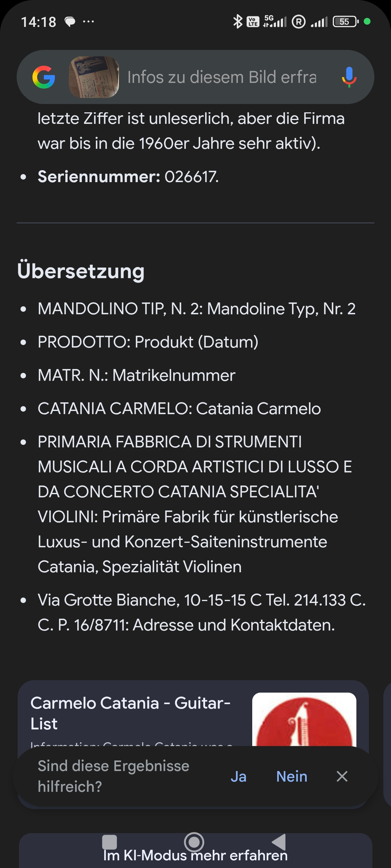Tap the three-dots notification overflow icon
Image resolution: width=391 pixels, height=868 pixels.
click(88, 21)
